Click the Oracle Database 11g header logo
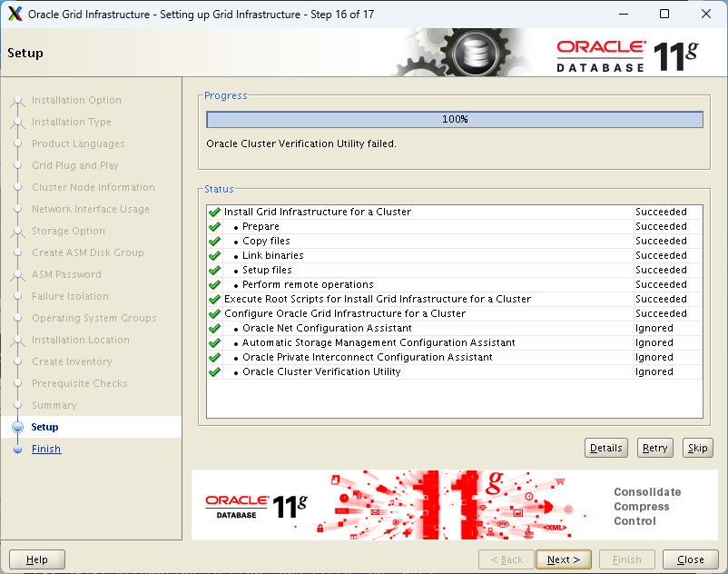Image resolution: width=728 pixels, height=574 pixels. pyautogui.click(x=627, y=56)
